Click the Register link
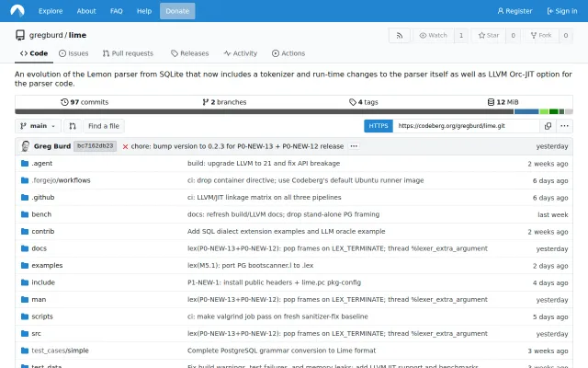 coord(514,11)
